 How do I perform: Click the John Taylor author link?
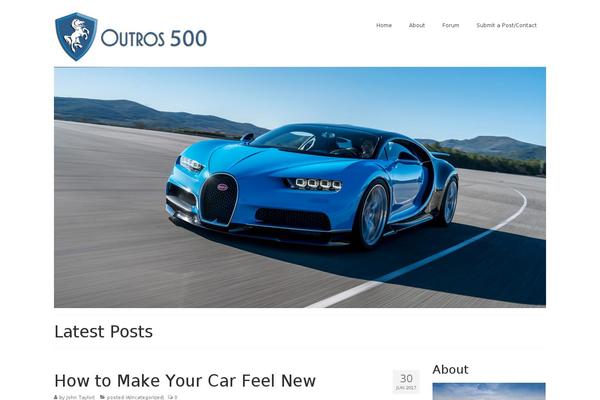[80, 397]
